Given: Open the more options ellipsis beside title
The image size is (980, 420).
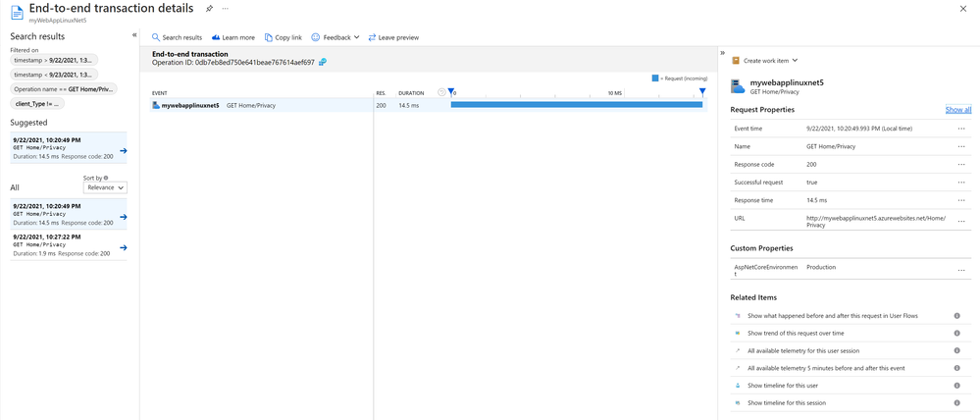Looking at the screenshot, I should (x=225, y=8).
